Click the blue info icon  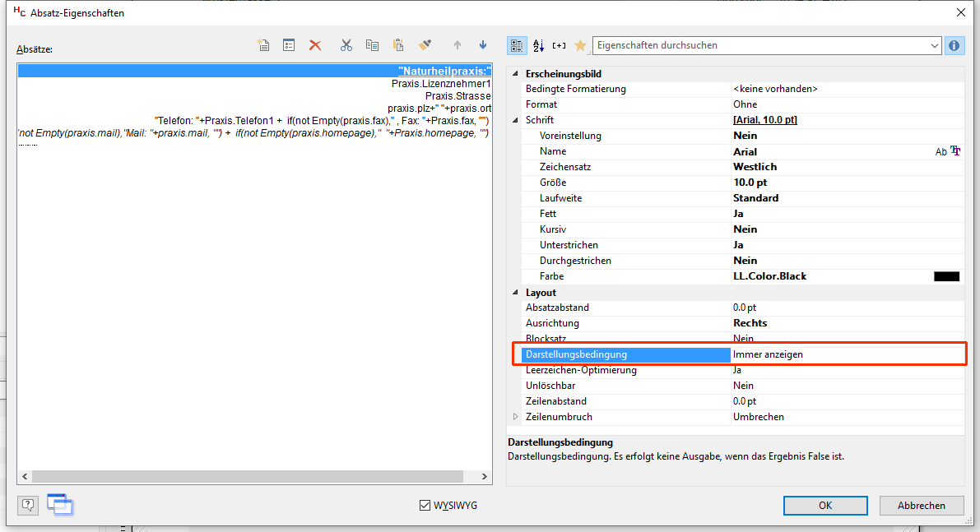click(954, 46)
